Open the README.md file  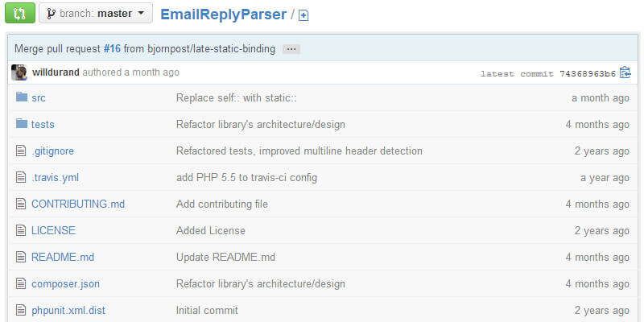(x=63, y=257)
